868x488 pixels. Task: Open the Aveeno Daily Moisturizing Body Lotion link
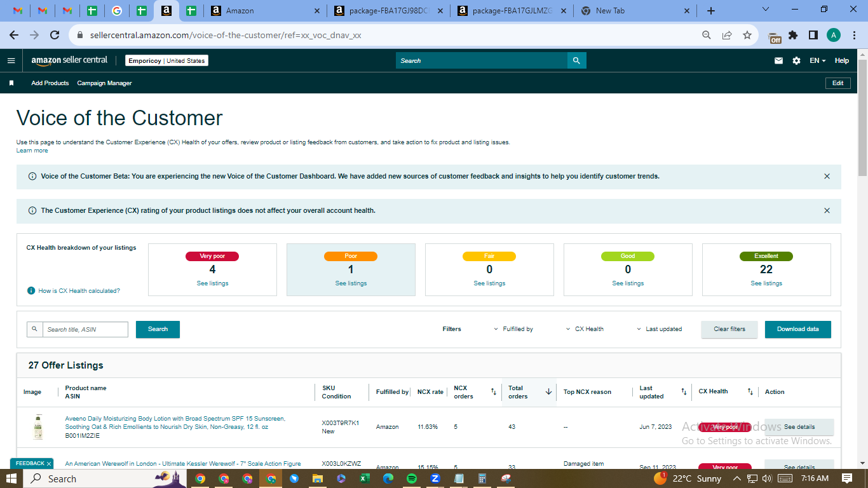(x=175, y=423)
